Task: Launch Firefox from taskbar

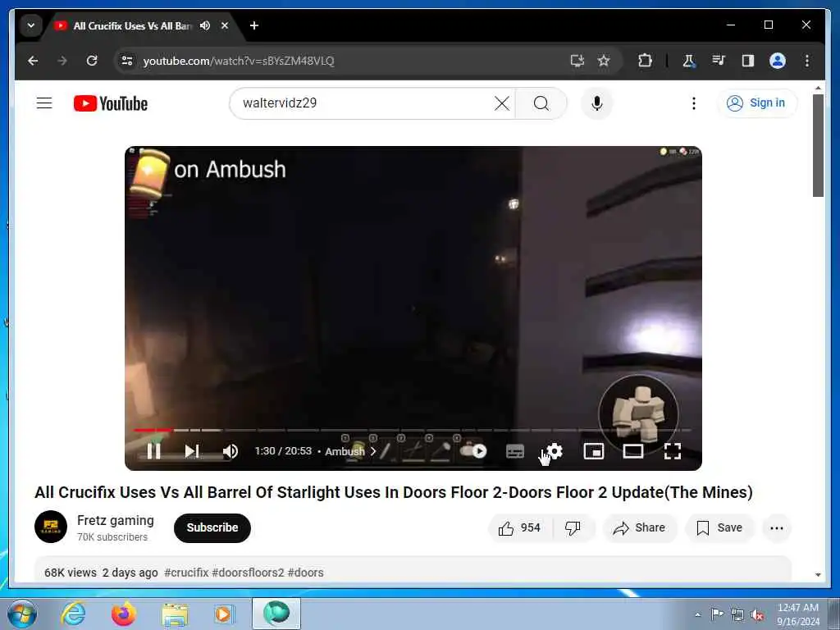Action: 124,614
